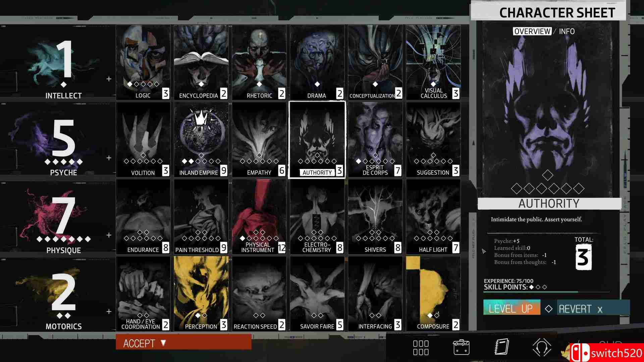Screen dimensions: 644x362
Task: Select the Inland Empire skill card
Action: click(201, 139)
